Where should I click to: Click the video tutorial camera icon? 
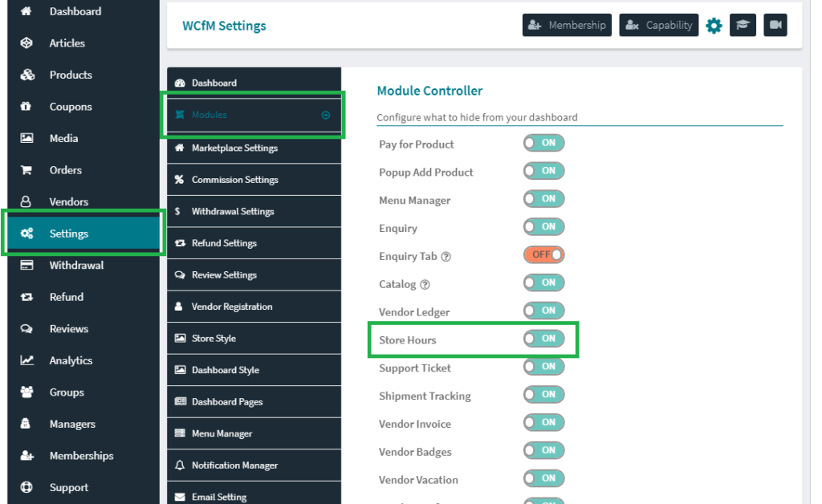tap(775, 25)
